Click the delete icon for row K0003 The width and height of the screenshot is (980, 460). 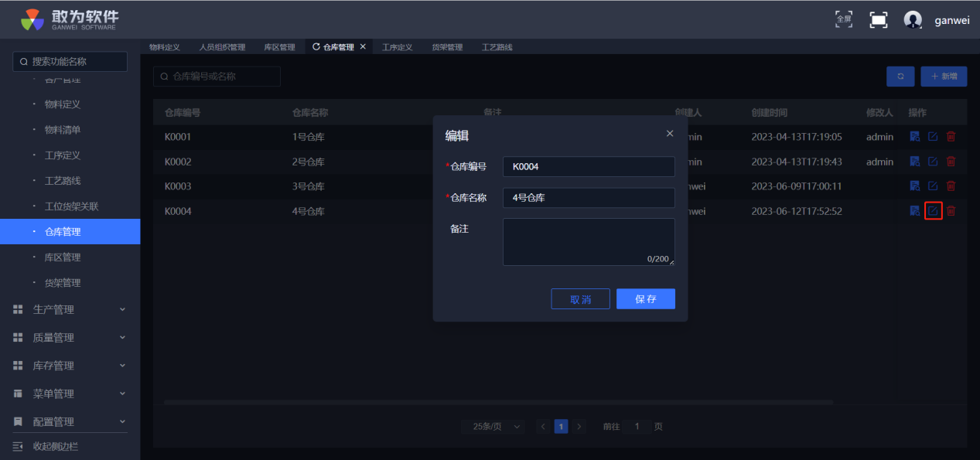[951, 186]
